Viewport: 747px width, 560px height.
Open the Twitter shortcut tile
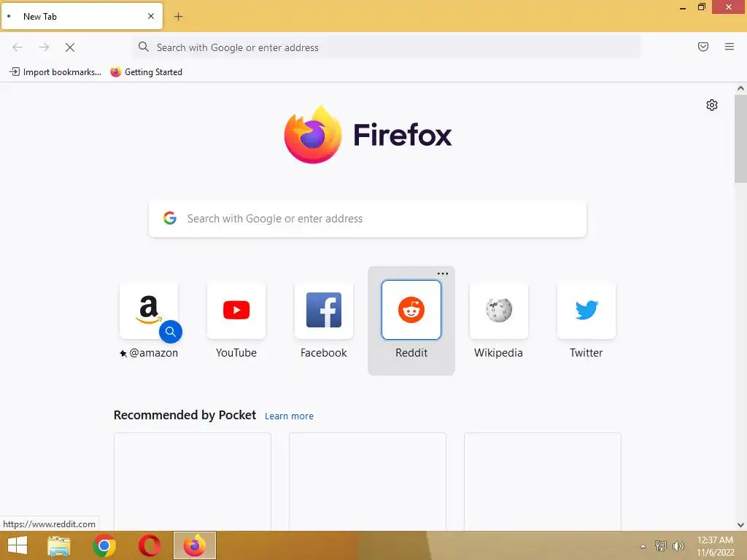587,311
